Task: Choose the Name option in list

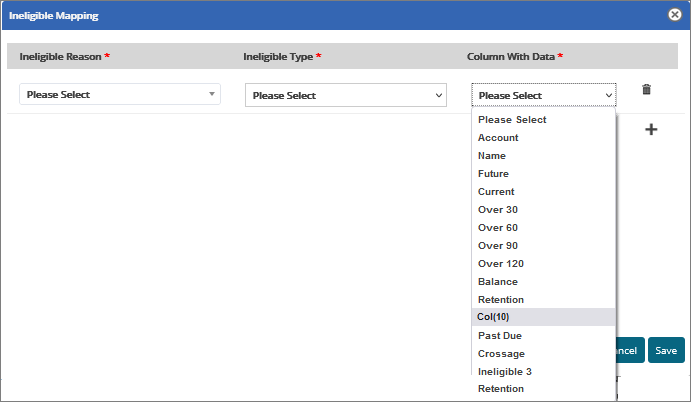Action: click(492, 156)
